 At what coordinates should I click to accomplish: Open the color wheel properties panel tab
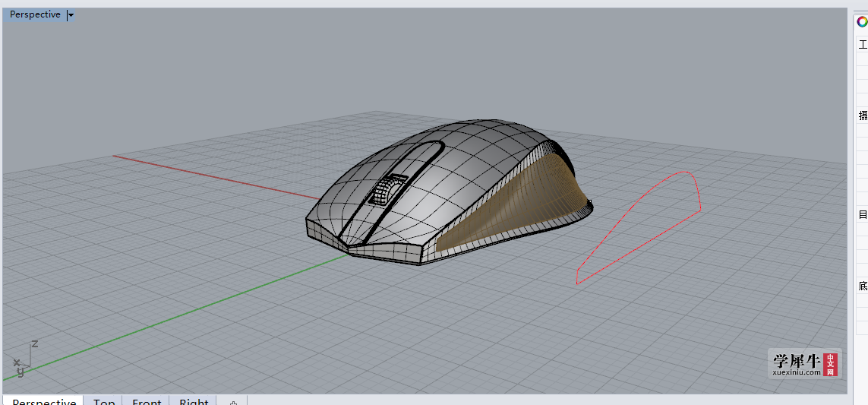point(862,22)
